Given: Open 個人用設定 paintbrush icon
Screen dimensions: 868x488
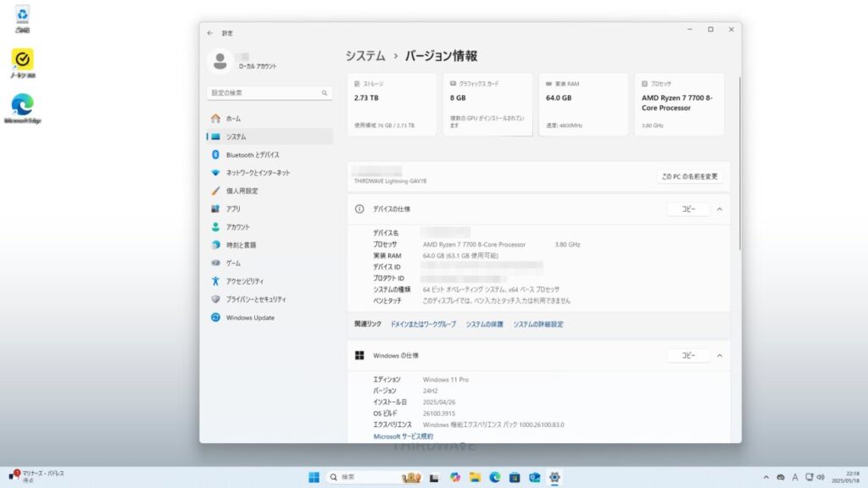Looking at the screenshot, I should coord(216,191).
